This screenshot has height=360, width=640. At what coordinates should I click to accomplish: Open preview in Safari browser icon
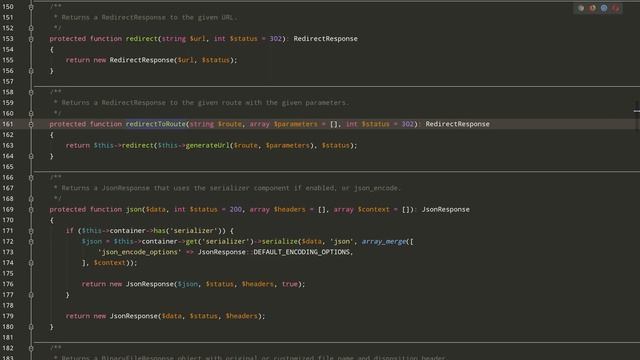604,8
